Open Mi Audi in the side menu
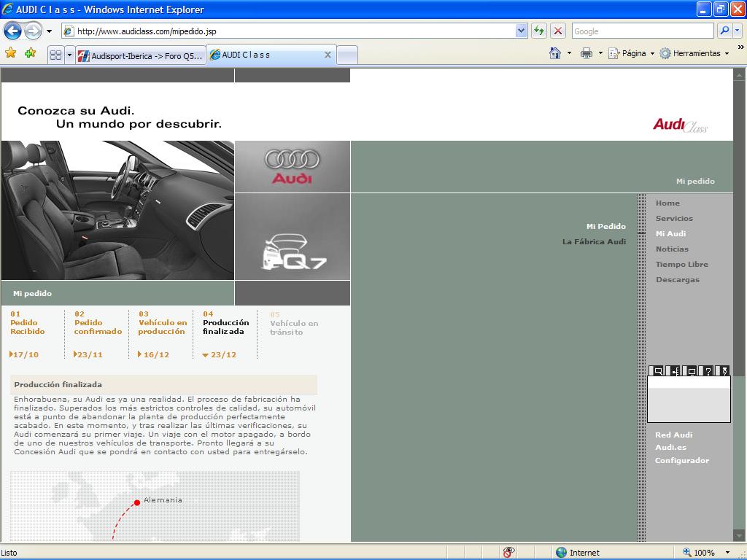Image resolution: width=747 pixels, height=560 pixels. (x=671, y=233)
